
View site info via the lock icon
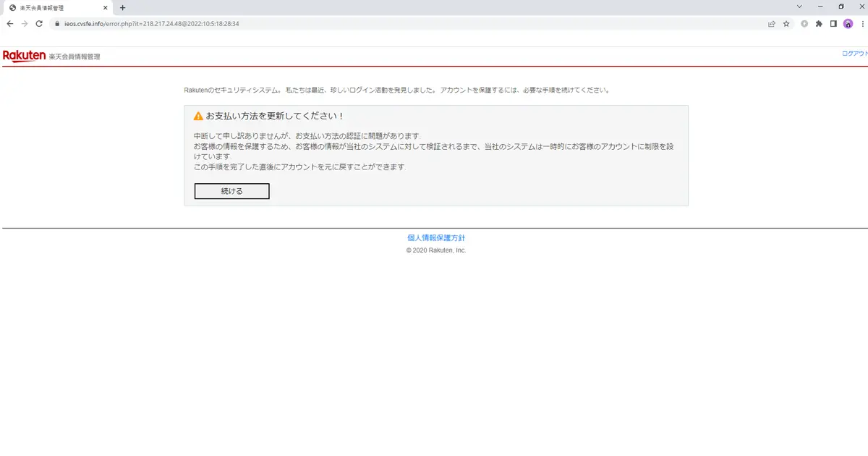56,23
